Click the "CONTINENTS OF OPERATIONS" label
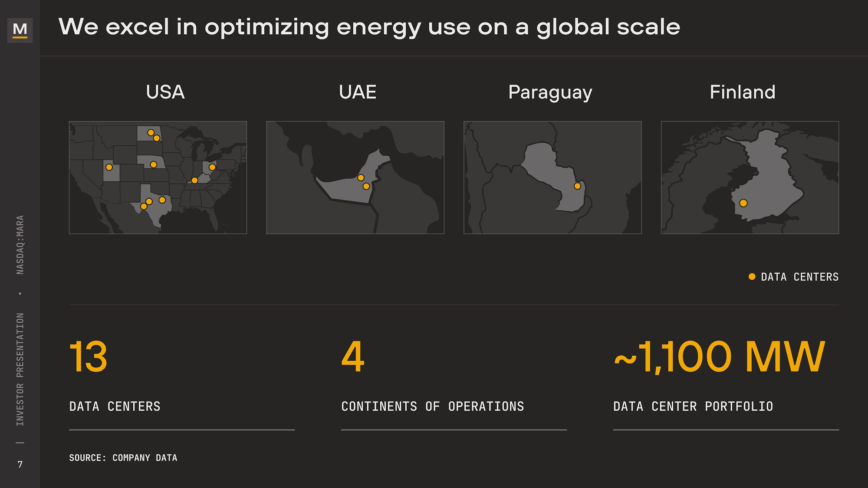The image size is (868, 488). (432, 406)
